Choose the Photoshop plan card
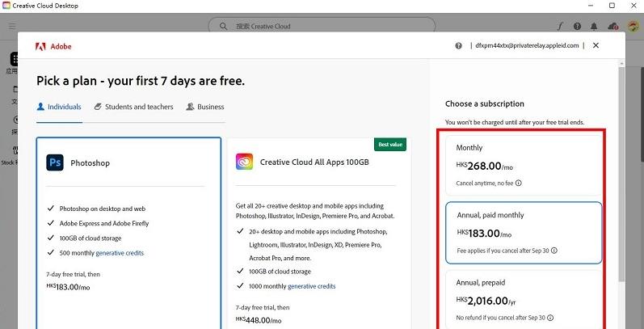Screen dimensions: 644x329 [x=128, y=233]
